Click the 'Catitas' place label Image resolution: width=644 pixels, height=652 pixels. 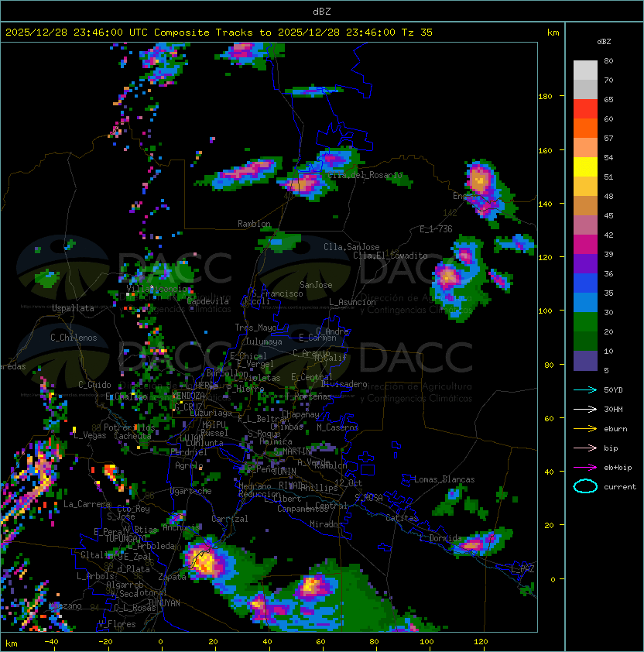pos(402,518)
